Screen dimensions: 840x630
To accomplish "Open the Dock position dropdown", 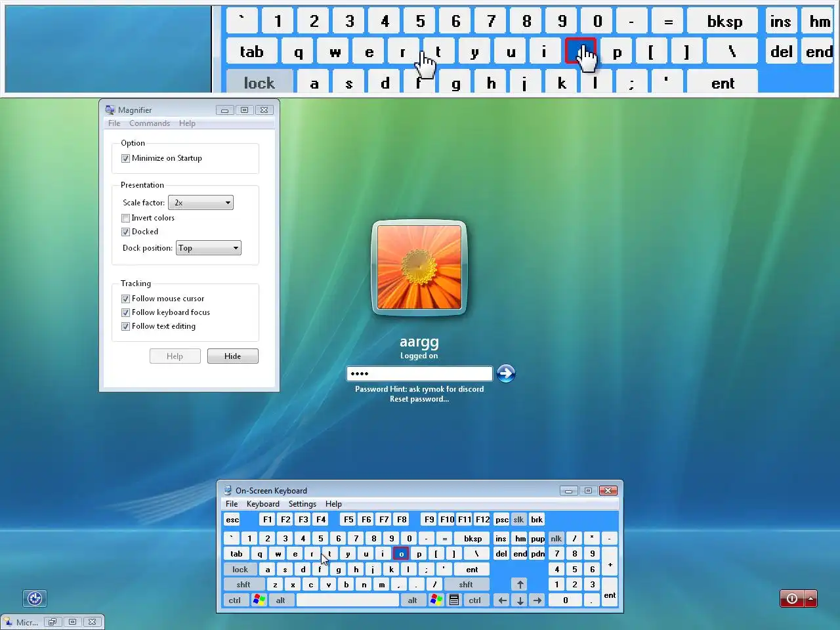I will tap(209, 248).
